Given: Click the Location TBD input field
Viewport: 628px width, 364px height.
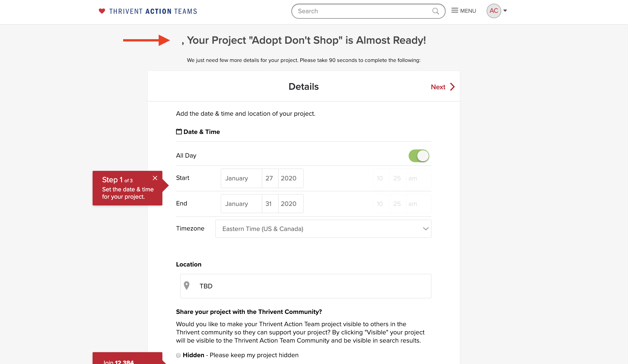Looking at the screenshot, I should coord(306,286).
